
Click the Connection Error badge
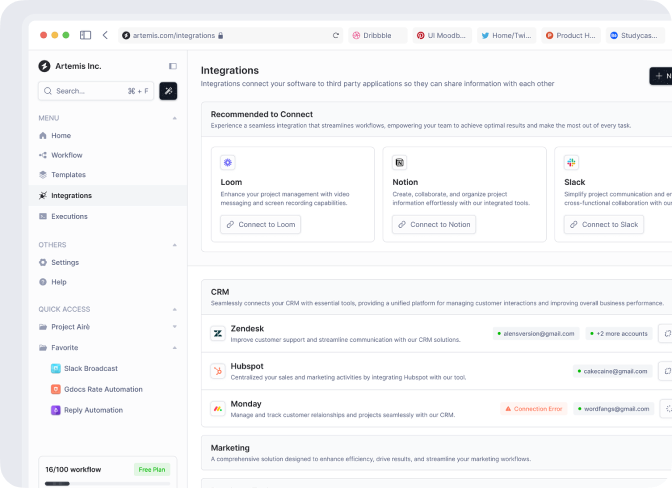pyautogui.click(x=534, y=409)
